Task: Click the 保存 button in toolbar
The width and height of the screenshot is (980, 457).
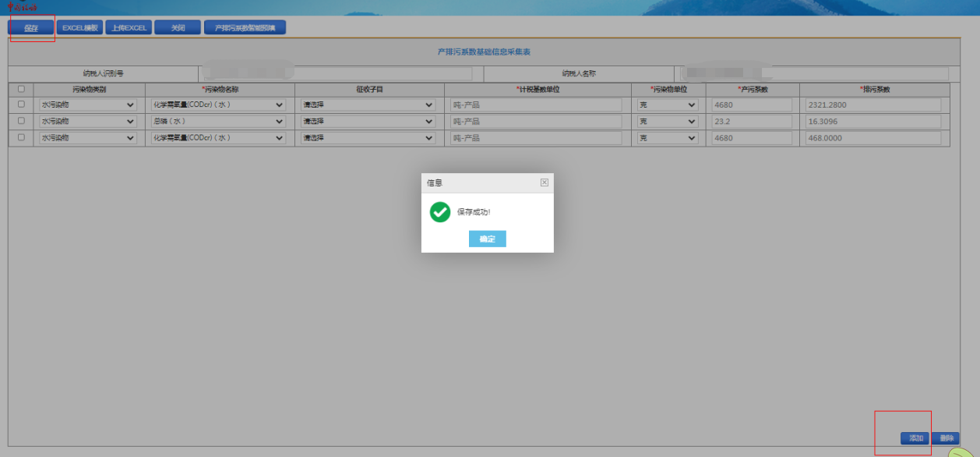Action: (31, 28)
